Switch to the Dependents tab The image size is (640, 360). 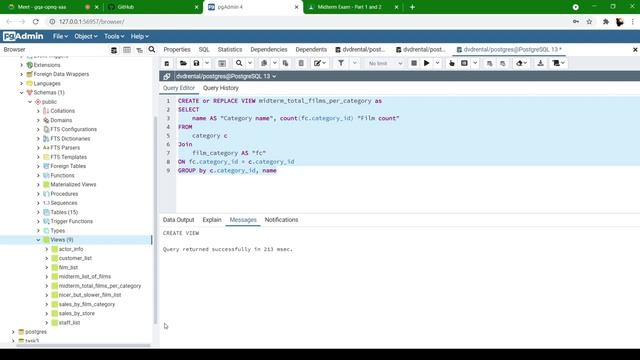(311, 49)
